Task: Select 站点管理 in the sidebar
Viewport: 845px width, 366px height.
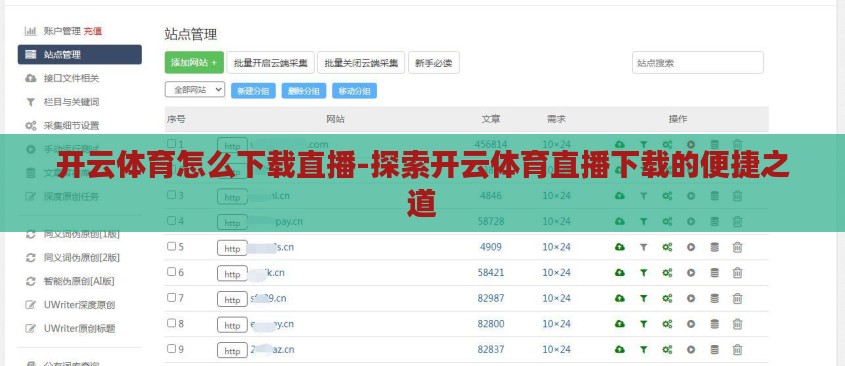Action: pyautogui.click(x=80, y=54)
